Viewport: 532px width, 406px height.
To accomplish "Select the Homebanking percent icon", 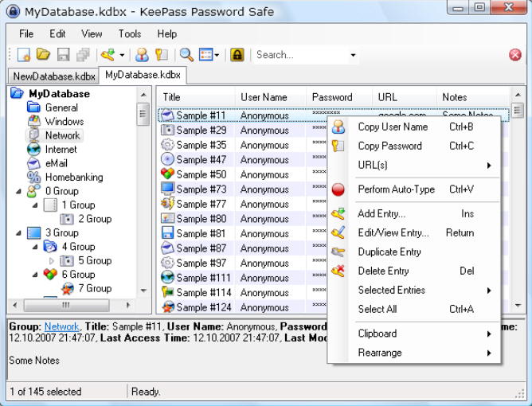I will 33,177.
